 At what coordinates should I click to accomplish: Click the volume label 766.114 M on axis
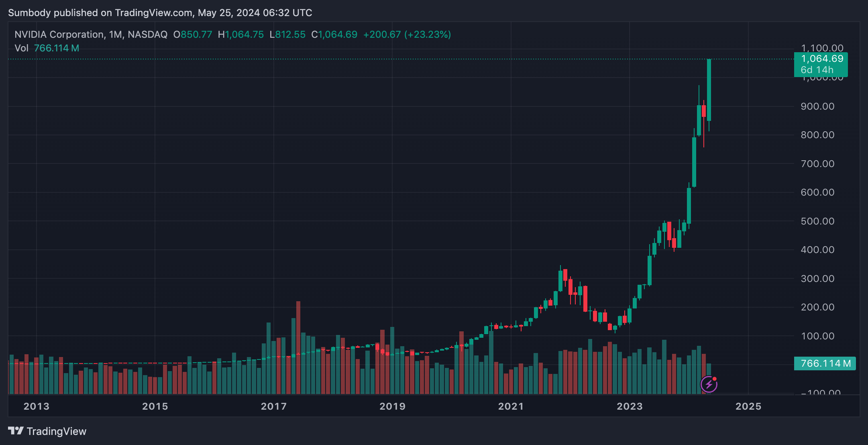coord(825,363)
